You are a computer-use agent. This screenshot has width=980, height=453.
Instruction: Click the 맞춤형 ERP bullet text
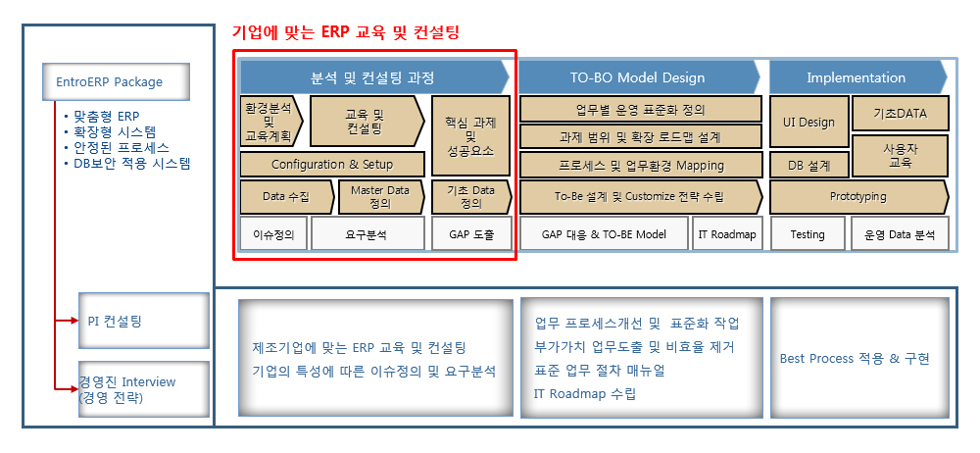(x=106, y=117)
